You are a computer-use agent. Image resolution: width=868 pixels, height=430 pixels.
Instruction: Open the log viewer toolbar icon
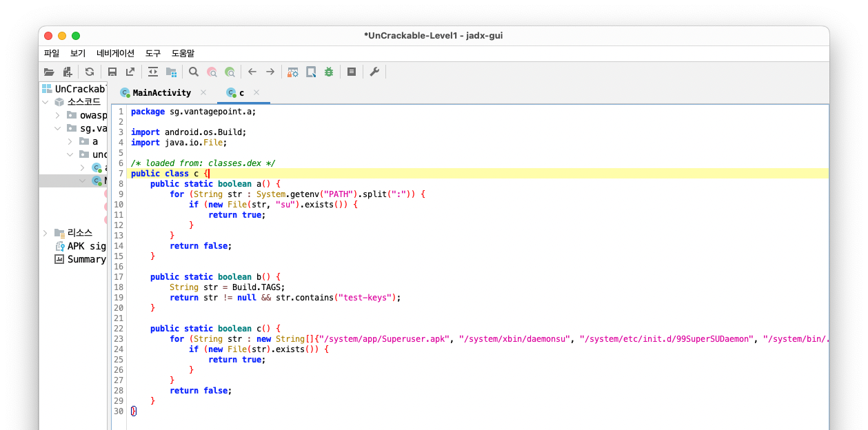[352, 72]
